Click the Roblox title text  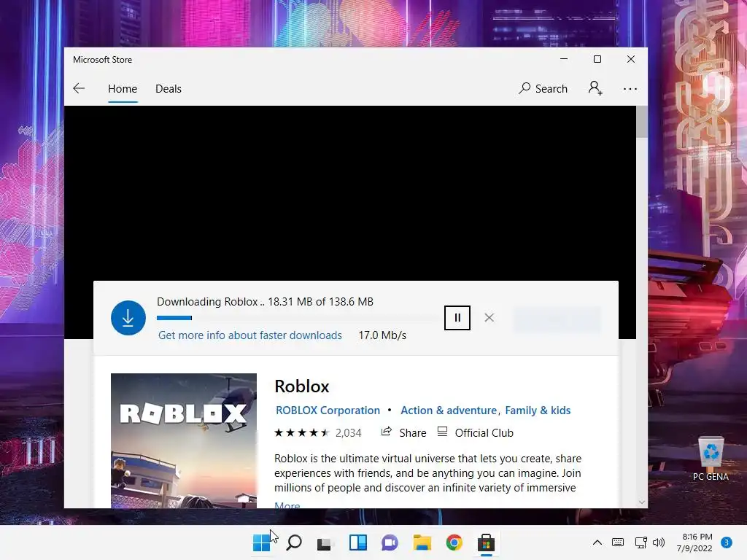tap(302, 386)
